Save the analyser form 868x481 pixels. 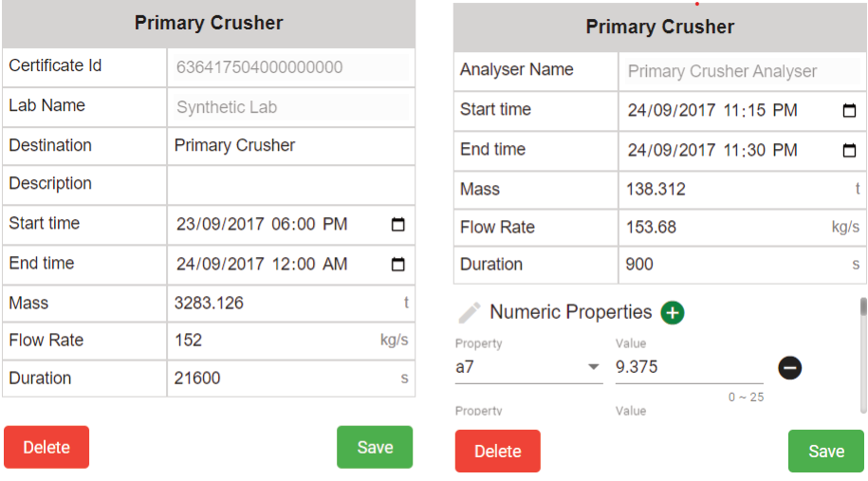(826, 451)
